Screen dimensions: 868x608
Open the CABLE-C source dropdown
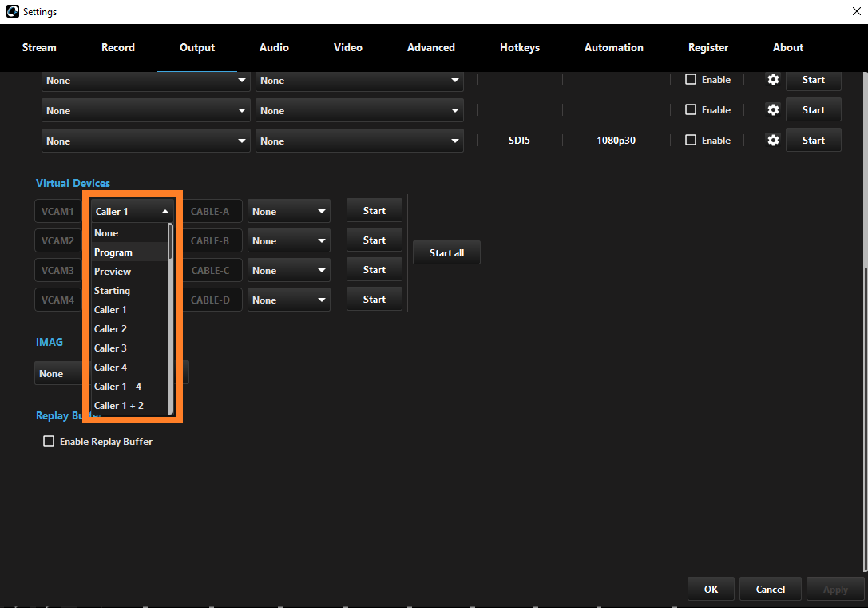coord(288,270)
